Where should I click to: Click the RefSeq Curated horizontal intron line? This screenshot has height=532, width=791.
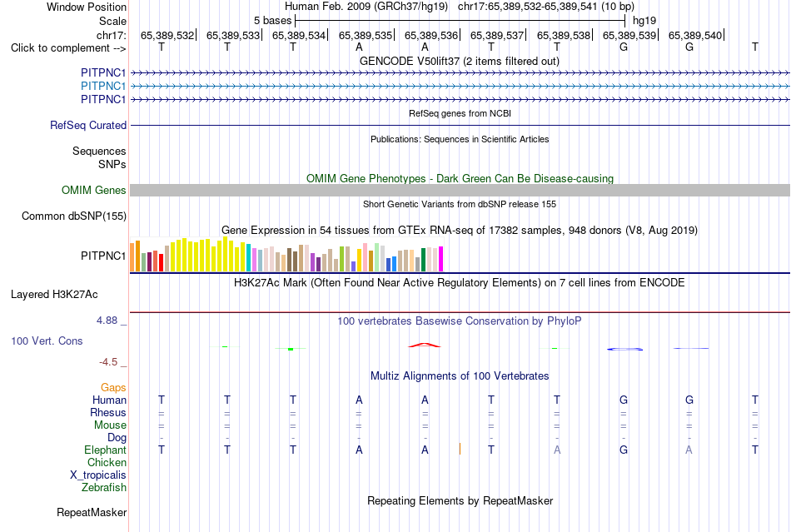460,125
